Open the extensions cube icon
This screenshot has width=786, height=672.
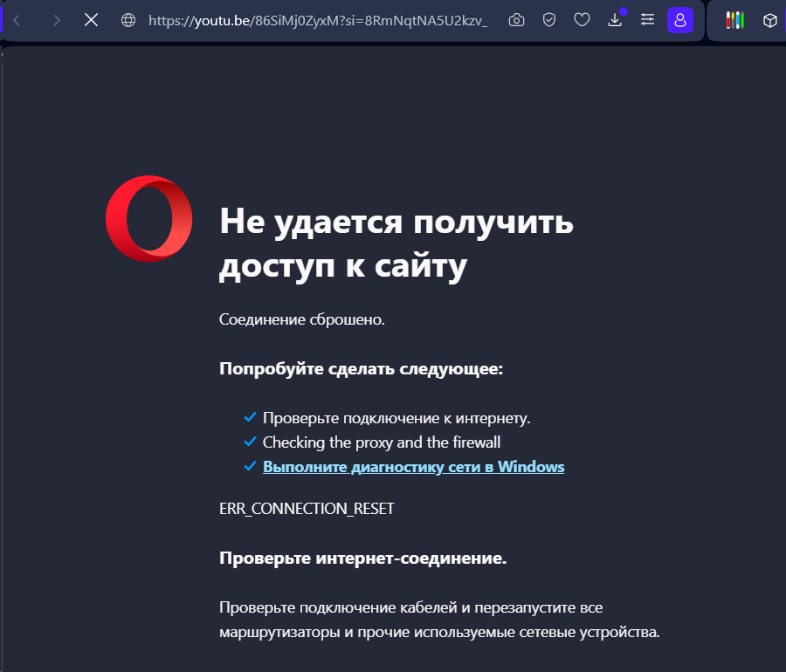[770, 20]
